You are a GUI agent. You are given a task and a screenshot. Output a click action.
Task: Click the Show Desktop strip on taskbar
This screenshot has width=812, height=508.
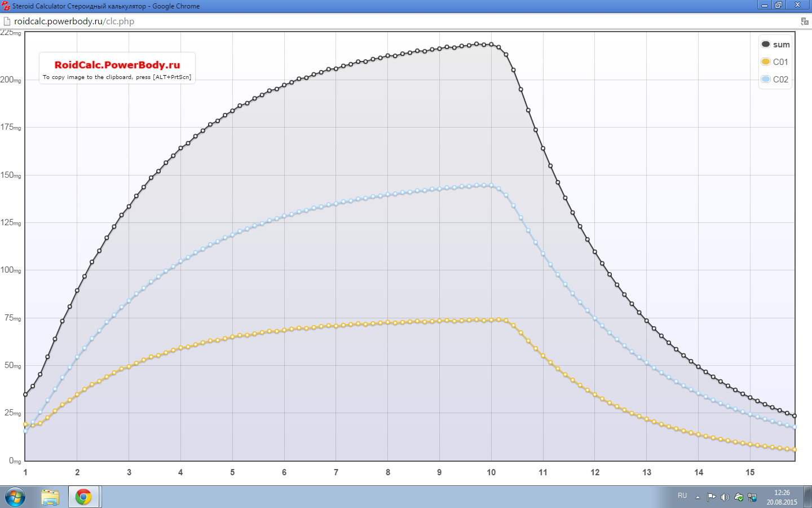(x=809, y=497)
